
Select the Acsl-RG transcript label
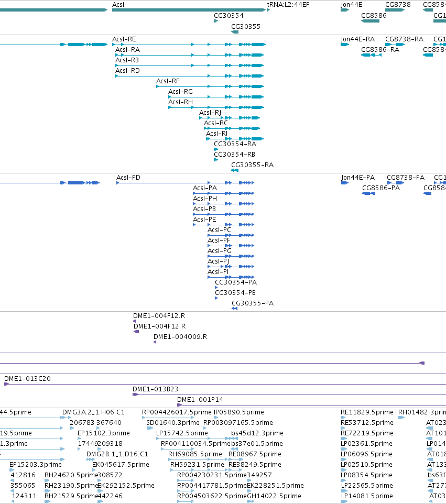(180, 92)
